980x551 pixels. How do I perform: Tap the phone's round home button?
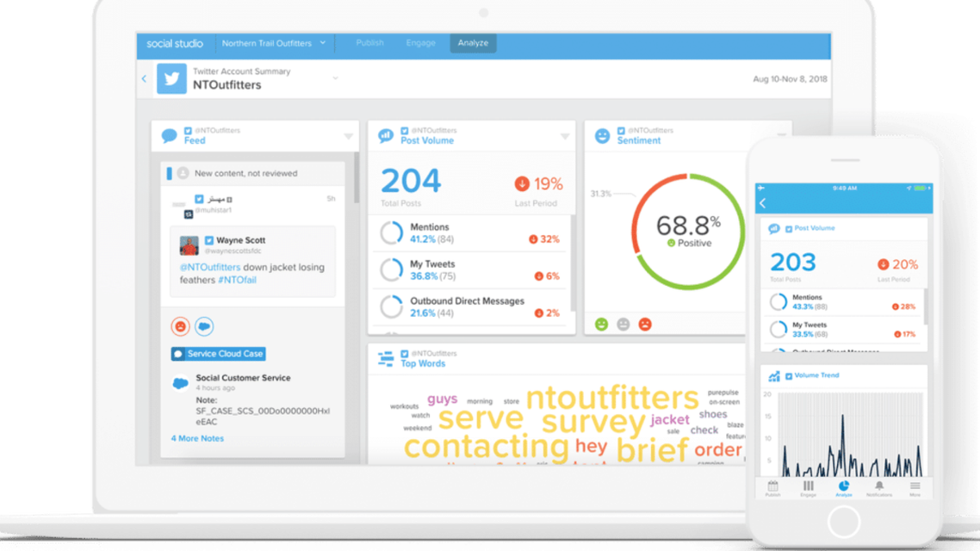click(x=844, y=522)
